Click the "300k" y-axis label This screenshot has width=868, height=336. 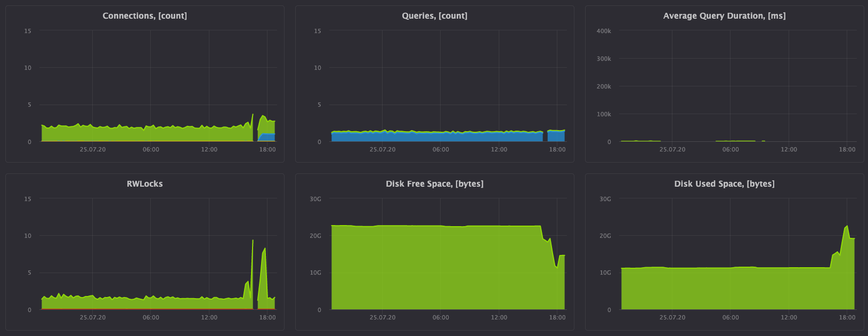[604, 59]
